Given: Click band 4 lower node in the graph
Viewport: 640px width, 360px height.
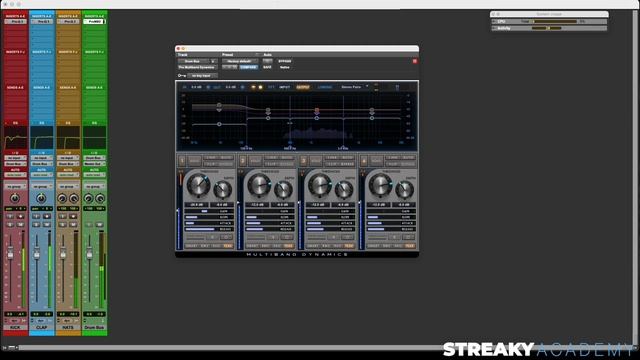Looking at the screenshot, I should (x=372, y=118).
